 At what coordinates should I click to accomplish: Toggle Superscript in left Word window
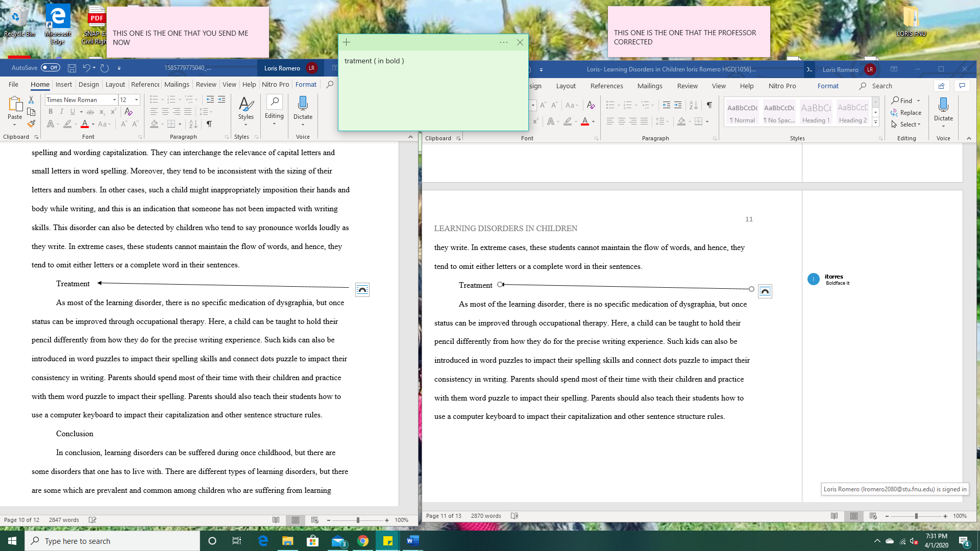113,112
